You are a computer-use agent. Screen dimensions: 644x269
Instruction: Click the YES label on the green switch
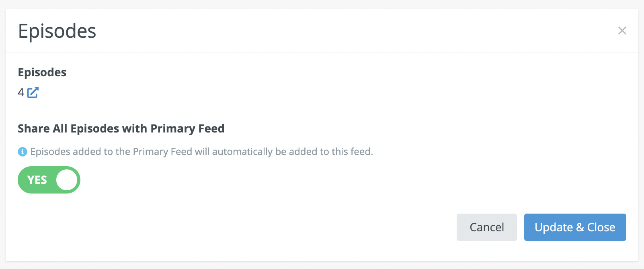pos(37,180)
